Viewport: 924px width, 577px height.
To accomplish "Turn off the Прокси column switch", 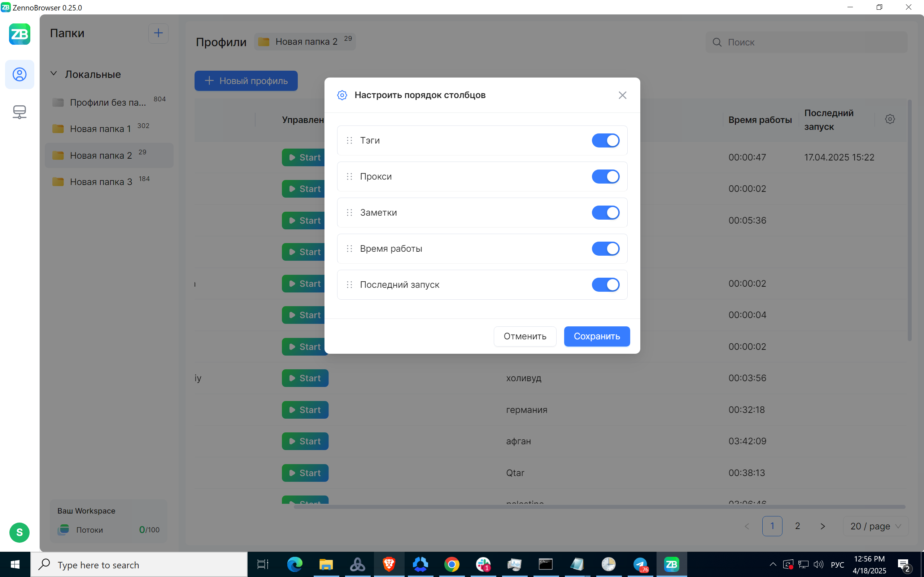I will 606,176.
